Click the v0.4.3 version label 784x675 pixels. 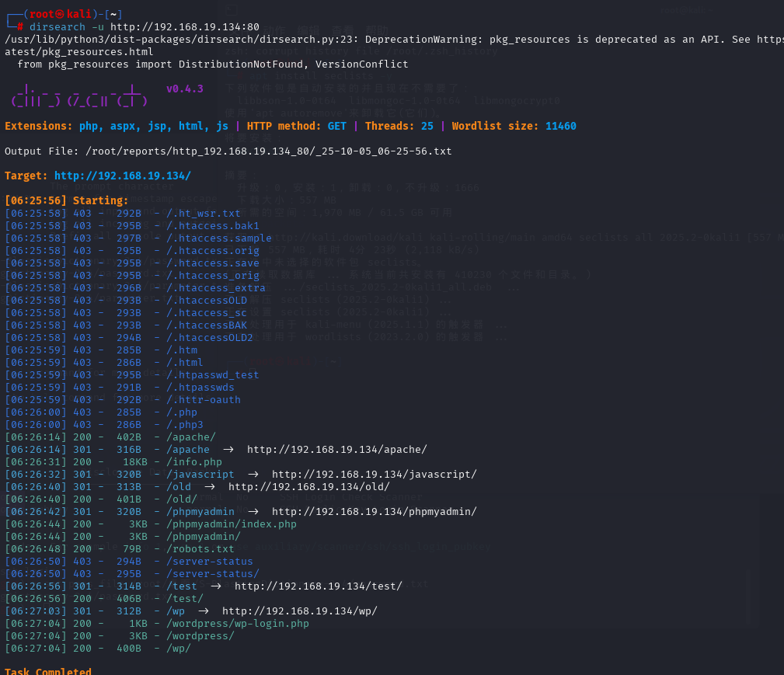click(x=184, y=89)
